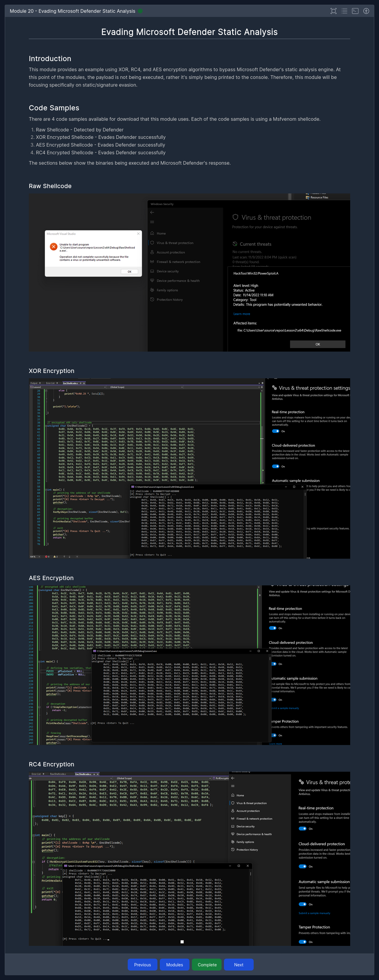
Task: Collapse the EncShellcode array block in XOR editor
Action: pos(46,426)
